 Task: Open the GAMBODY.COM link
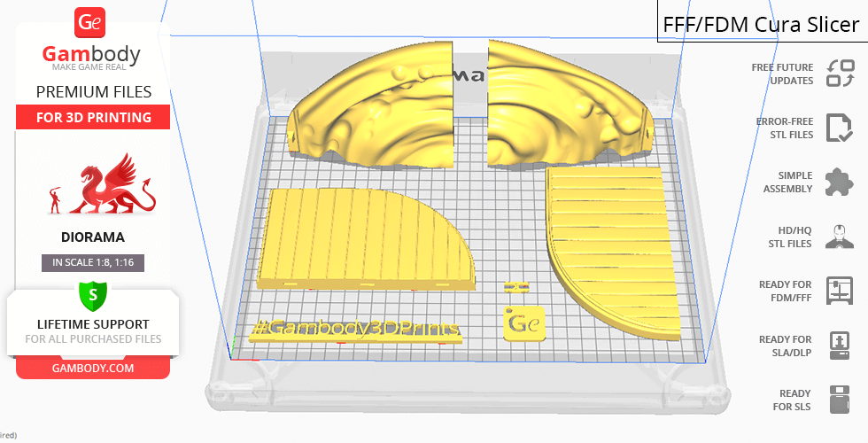(92, 368)
